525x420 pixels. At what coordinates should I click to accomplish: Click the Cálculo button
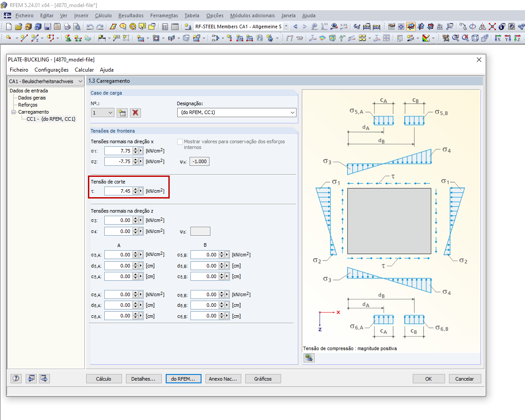(104, 379)
